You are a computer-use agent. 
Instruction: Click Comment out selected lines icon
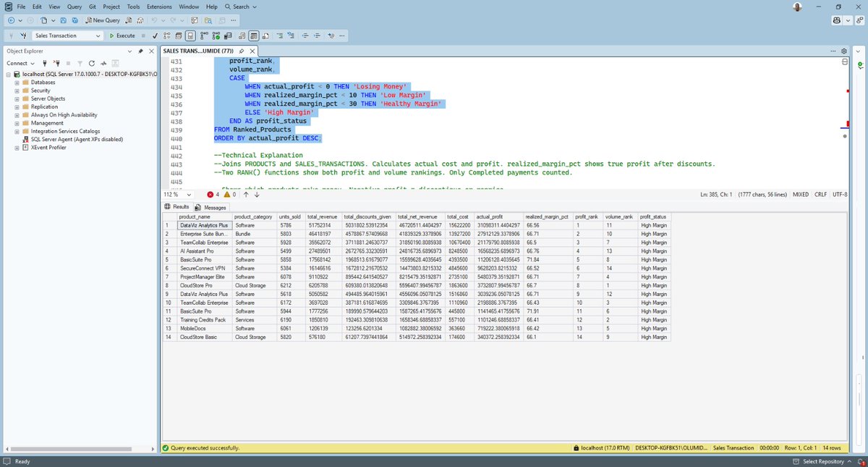(280, 35)
